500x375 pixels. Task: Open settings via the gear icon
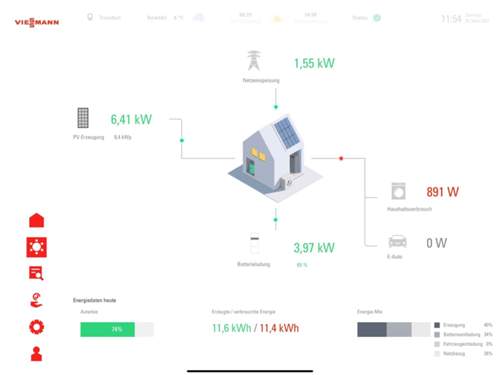(x=37, y=327)
